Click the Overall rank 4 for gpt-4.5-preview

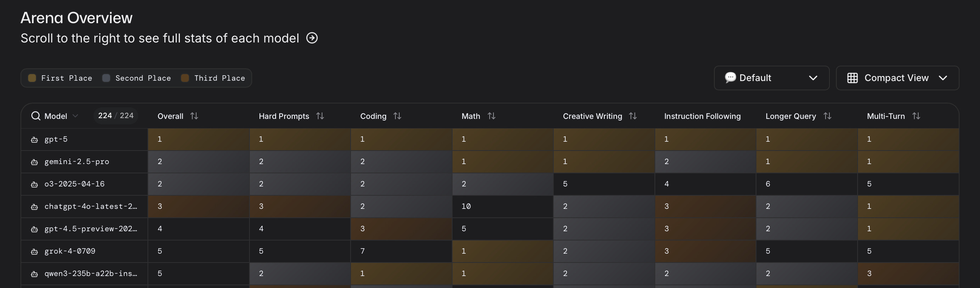pos(198,229)
